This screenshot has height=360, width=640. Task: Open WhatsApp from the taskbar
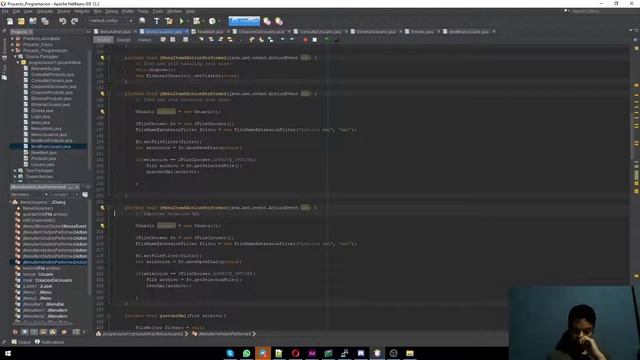(247, 353)
